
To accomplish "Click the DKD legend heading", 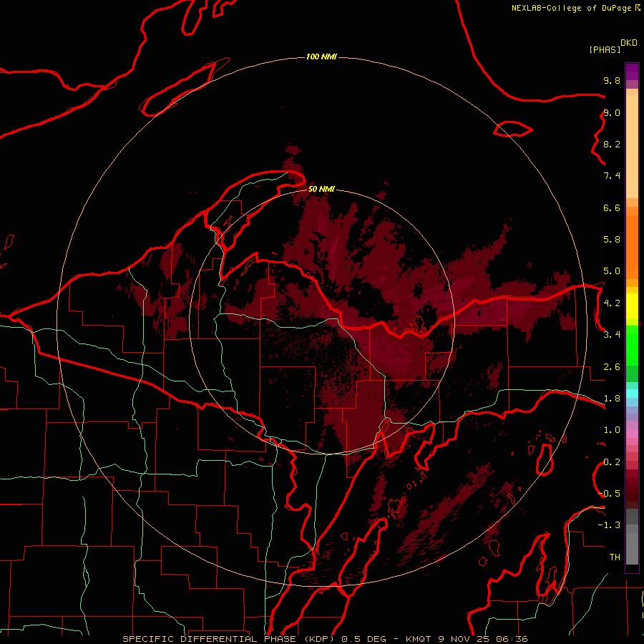I will coord(629,43).
